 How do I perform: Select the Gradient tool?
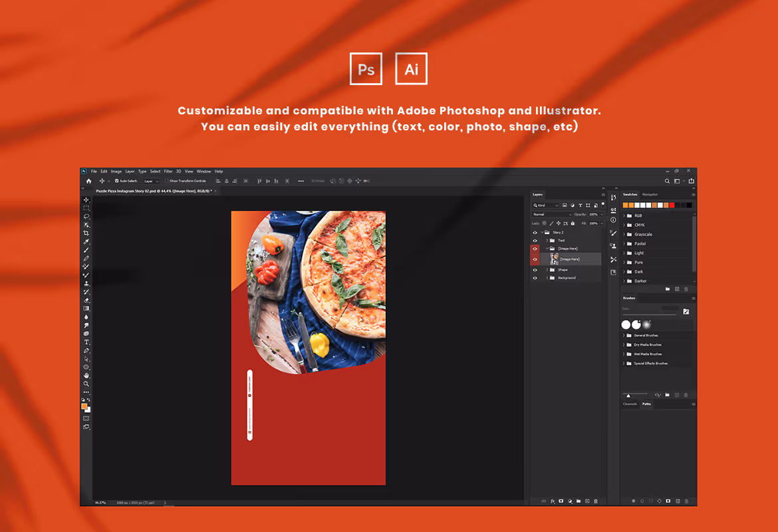click(86, 309)
